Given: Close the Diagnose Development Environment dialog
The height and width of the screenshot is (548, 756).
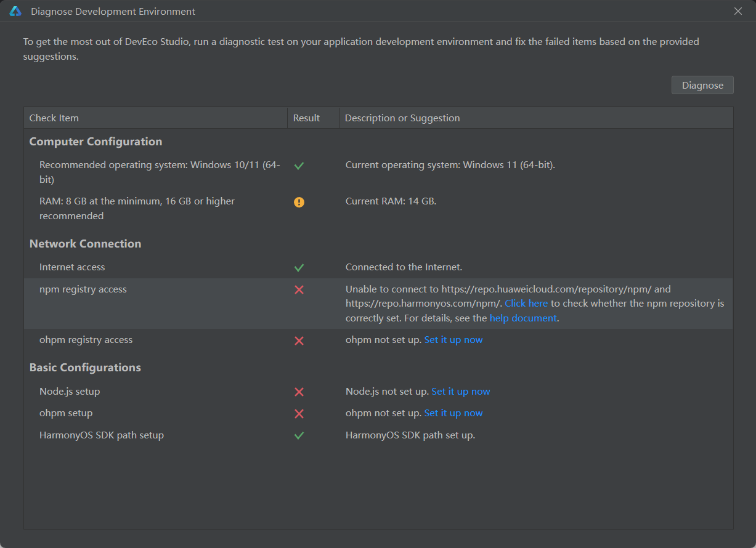Looking at the screenshot, I should click(738, 11).
